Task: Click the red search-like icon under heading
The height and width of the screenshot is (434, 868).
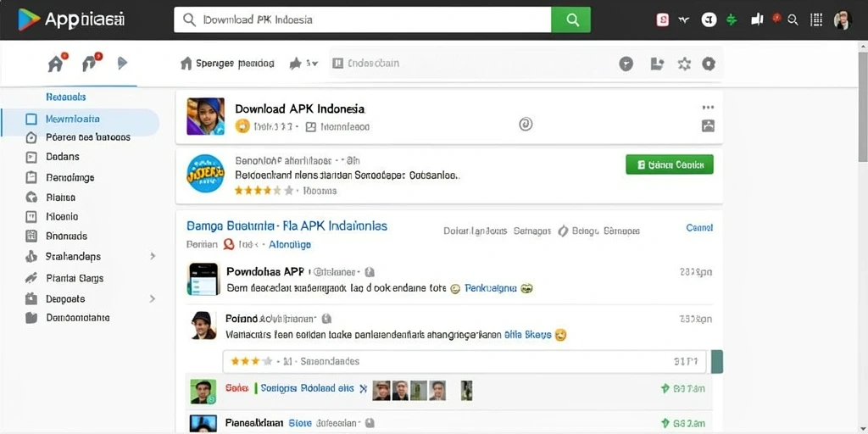Action: pos(229,244)
